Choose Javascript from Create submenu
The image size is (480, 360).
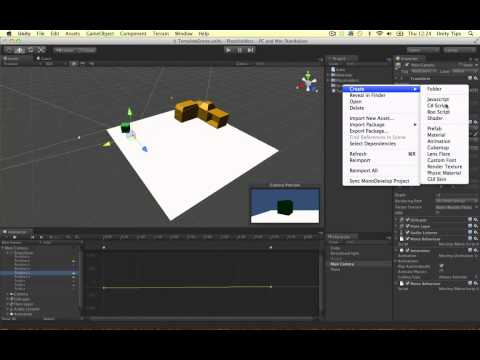(438, 99)
